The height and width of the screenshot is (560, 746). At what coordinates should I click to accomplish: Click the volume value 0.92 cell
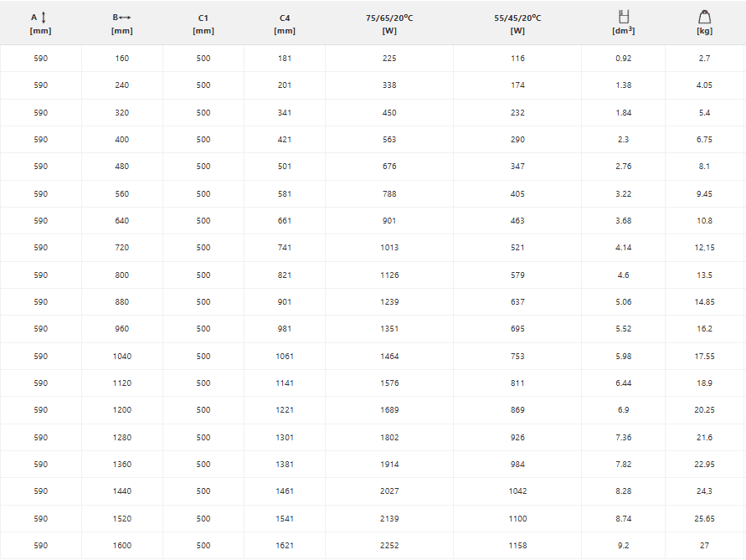pyautogui.click(x=623, y=59)
